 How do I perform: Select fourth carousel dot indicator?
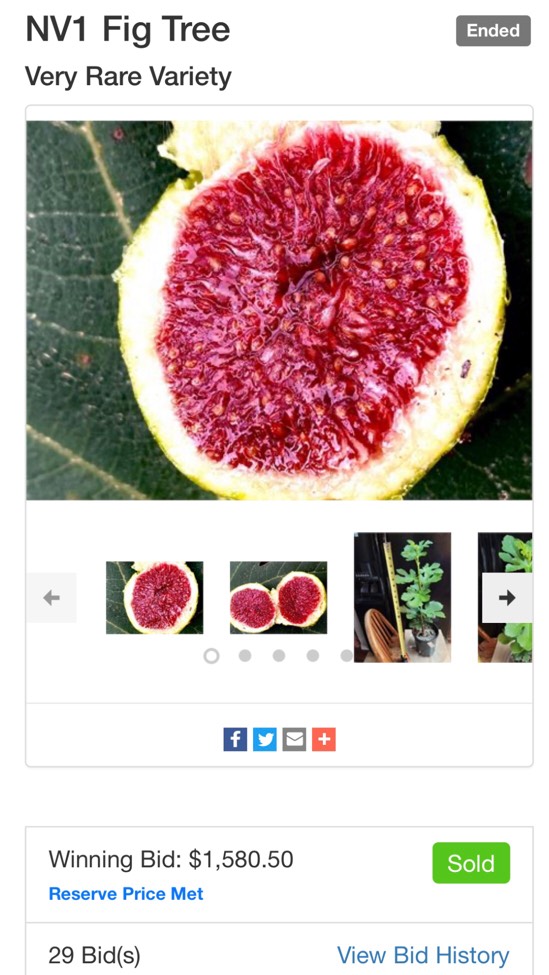click(x=313, y=655)
